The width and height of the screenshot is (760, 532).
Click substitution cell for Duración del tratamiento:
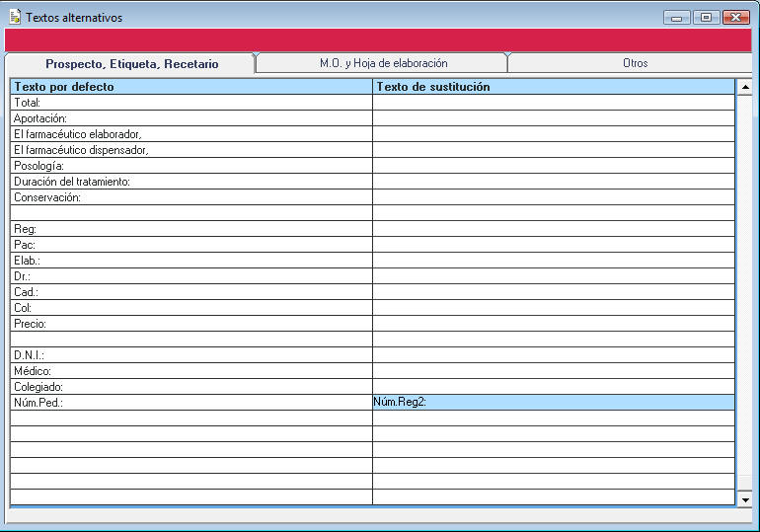[x=553, y=182]
